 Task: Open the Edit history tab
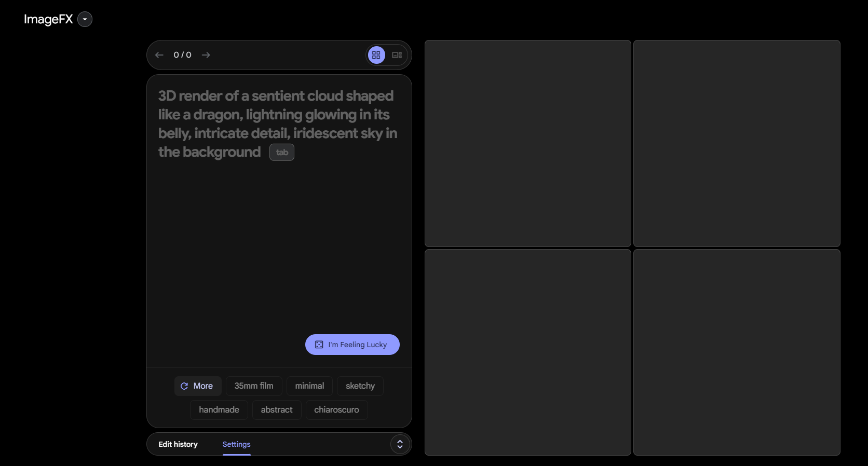click(x=178, y=444)
